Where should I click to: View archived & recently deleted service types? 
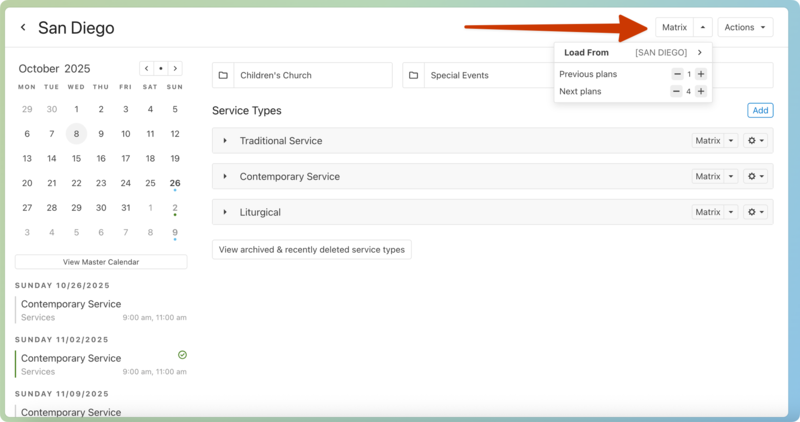coord(311,249)
